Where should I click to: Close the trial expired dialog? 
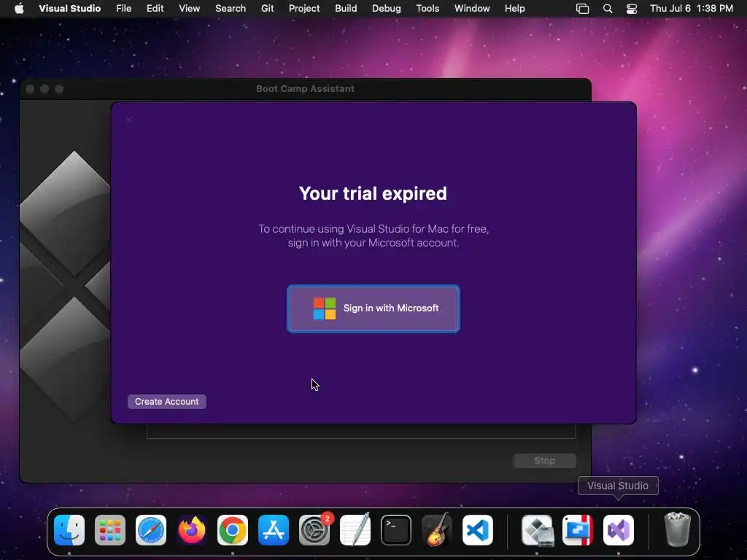(x=128, y=120)
